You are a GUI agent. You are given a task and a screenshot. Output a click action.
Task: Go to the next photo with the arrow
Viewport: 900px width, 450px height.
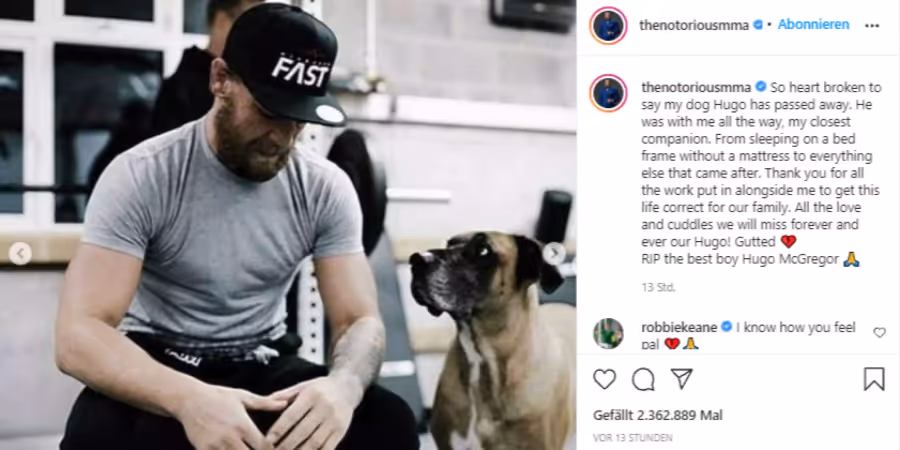pos(554,253)
